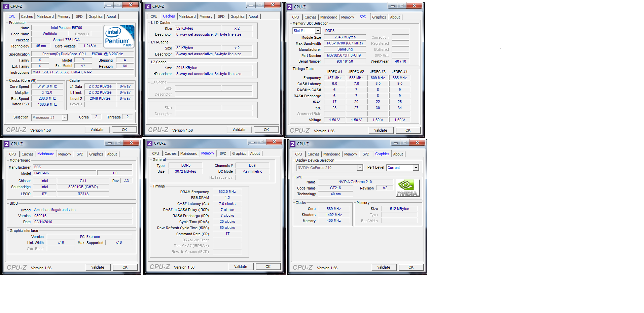
Task: Click the BIOS Date 02/11/2010
Action: click(83, 222)
